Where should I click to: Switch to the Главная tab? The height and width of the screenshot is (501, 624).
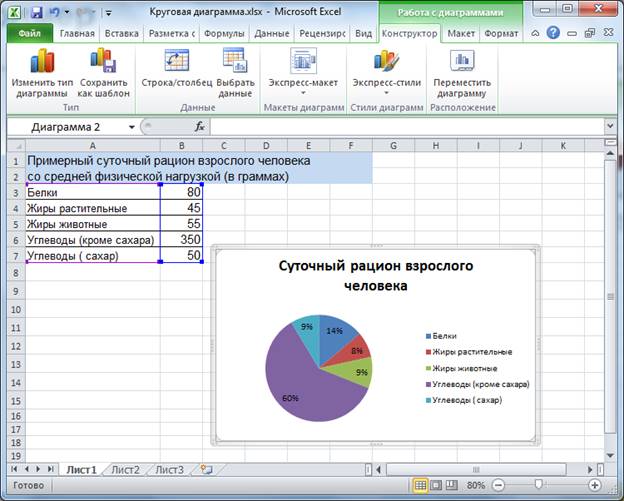77,33
